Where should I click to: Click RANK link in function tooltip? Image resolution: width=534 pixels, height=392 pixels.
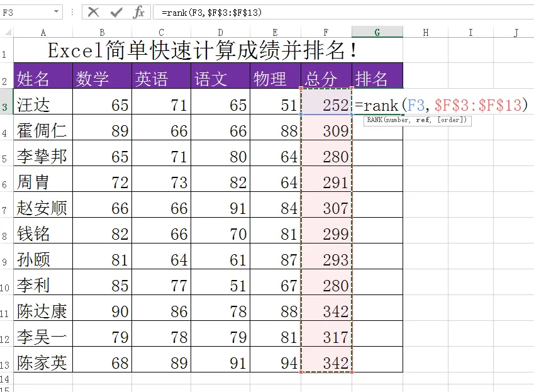[375, 120]
